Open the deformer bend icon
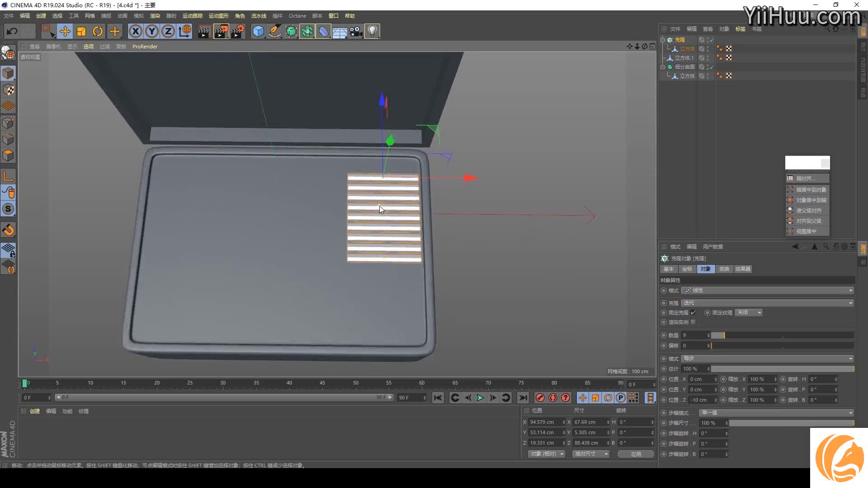Screen dimensions: 868x488 click(323, 31)
